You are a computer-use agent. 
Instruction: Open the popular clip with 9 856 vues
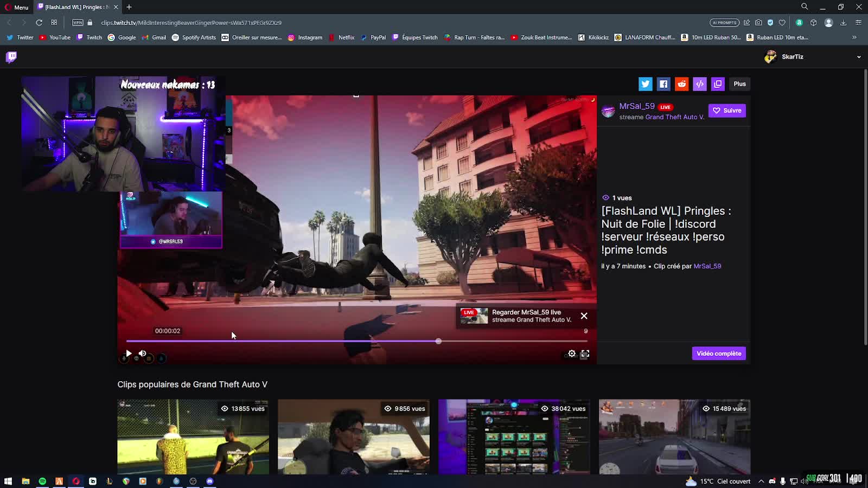(354, 437)
